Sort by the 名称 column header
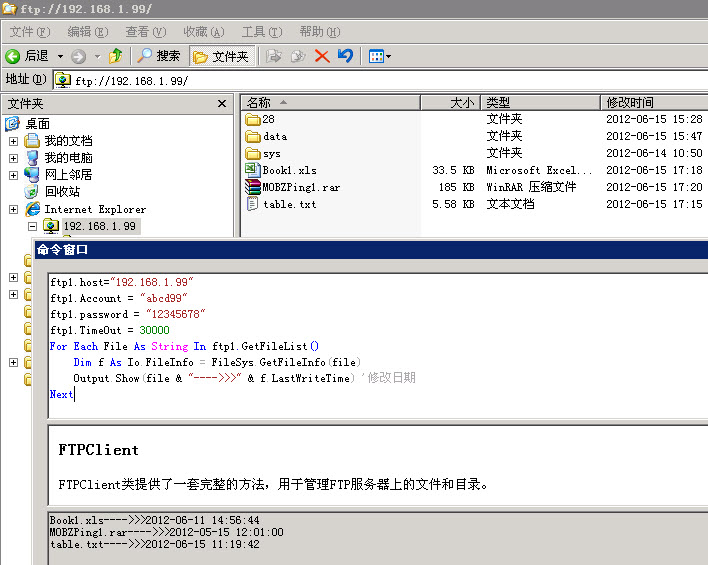708x565 pixels. click(x=331, y=103)
